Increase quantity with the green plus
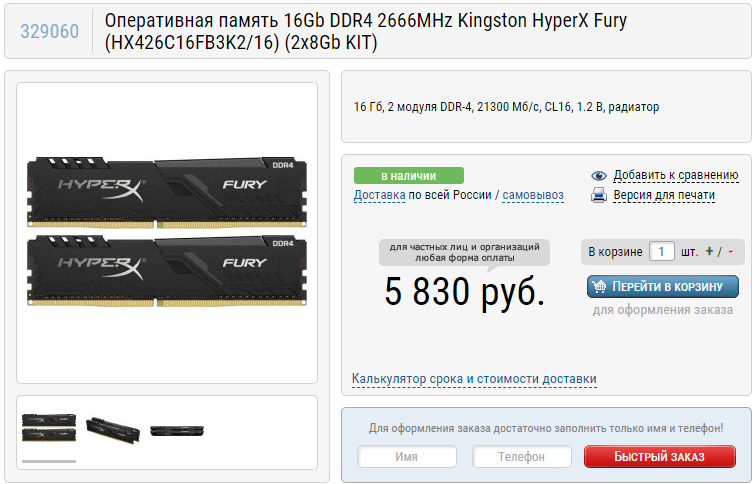 709,251
